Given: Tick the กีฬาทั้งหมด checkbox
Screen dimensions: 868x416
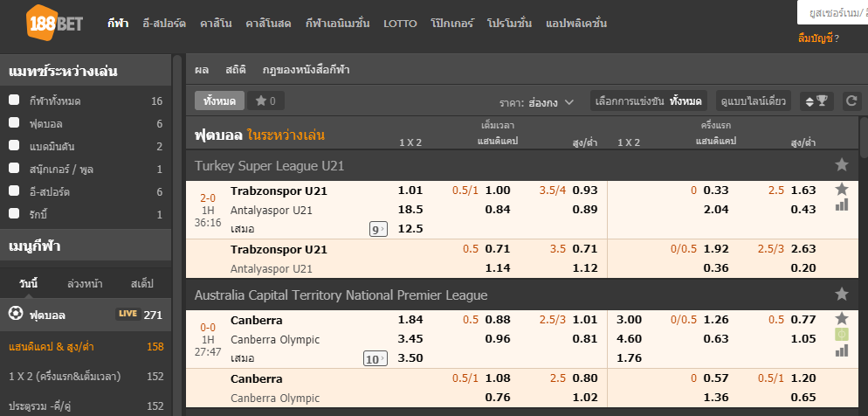Looking at the screenshot, I should pyautogui.click(x=14, y=101).
